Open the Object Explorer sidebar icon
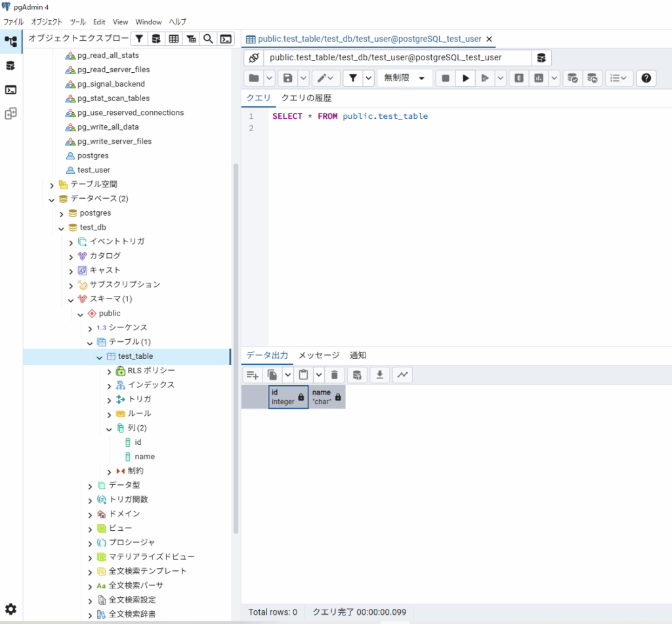672x624 pixels. 10,41
